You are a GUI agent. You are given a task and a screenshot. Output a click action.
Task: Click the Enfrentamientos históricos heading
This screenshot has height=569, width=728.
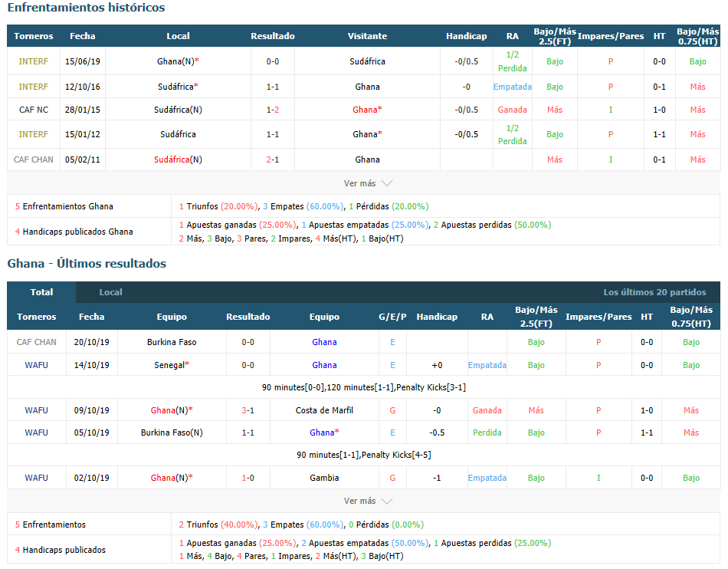tap(86, 8)
